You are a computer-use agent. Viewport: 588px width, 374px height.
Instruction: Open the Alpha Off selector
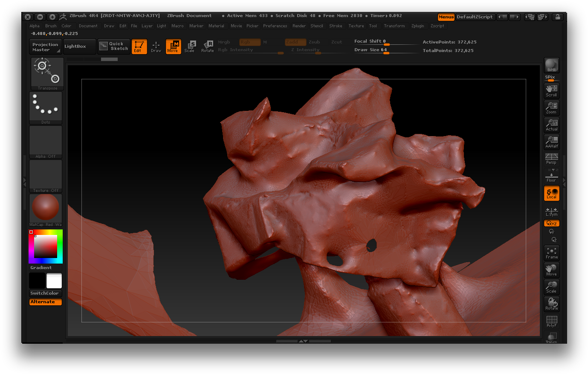pyautogui.click(x=46, y=142)
